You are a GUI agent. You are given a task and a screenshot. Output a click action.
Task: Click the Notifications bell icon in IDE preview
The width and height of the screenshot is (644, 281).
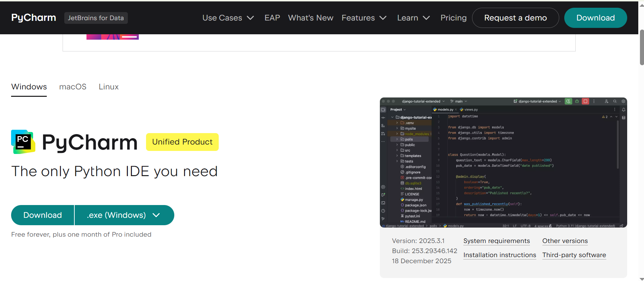[623, 110]
